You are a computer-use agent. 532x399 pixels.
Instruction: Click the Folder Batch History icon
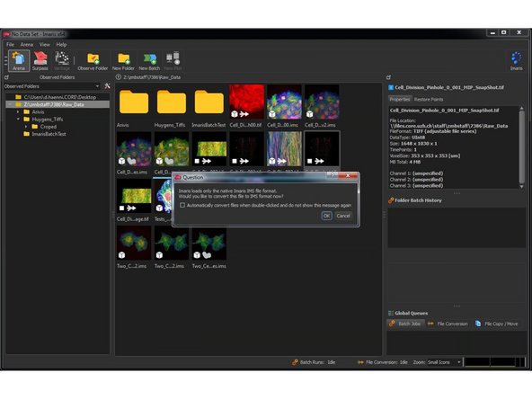pyautogui.click(x=391, y=200)
